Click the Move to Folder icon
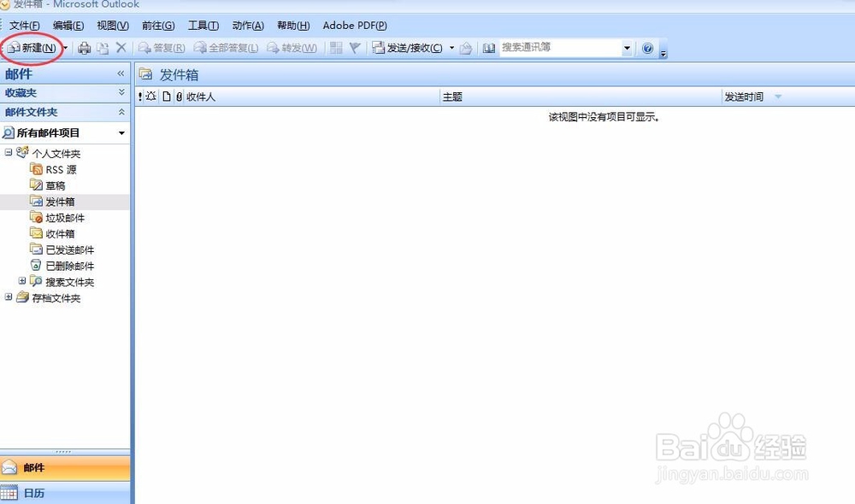Viewport: 855px width, 504px height. pyautogui.click(x=103, y=48)
